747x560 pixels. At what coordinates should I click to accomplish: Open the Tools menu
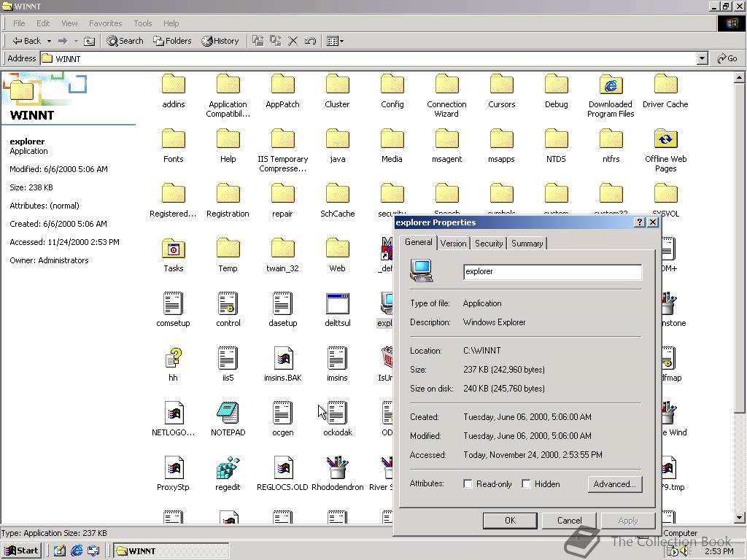(x=142, y=23)
